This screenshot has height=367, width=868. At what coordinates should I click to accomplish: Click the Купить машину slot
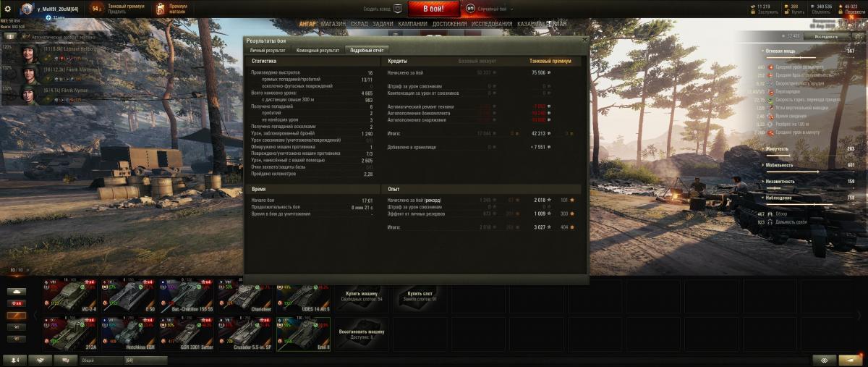(x=362, y=297)
